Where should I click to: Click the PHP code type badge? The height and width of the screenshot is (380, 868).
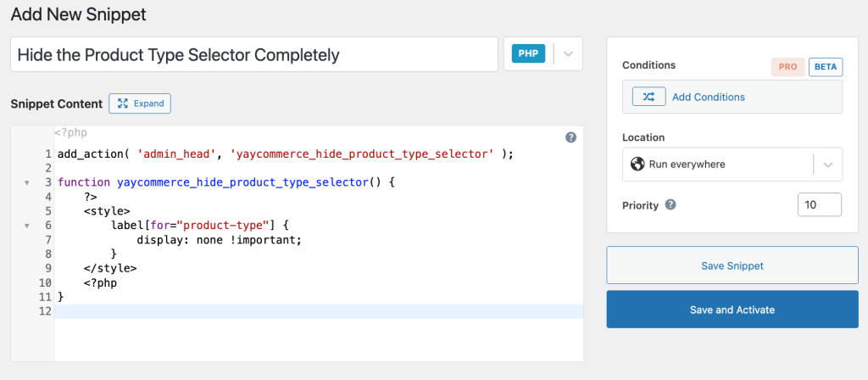pyautogui.click(x=528, y=53)
